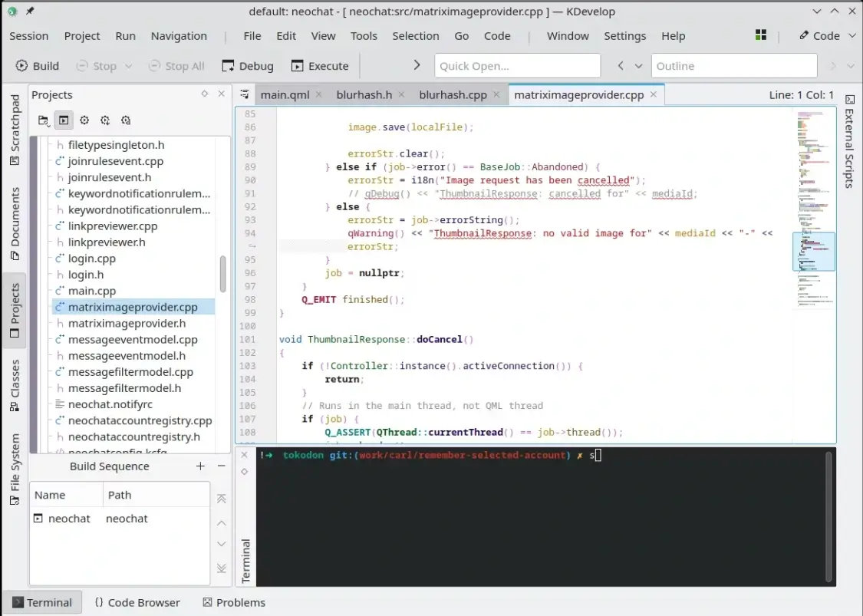Click the first gear icon in Projects toolbar
Screen dimensions: 863x616
[84, 120]
